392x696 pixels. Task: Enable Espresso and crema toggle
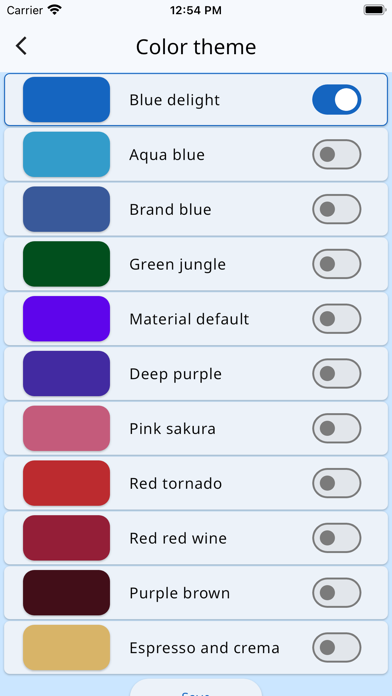click(x=337, y=648)
